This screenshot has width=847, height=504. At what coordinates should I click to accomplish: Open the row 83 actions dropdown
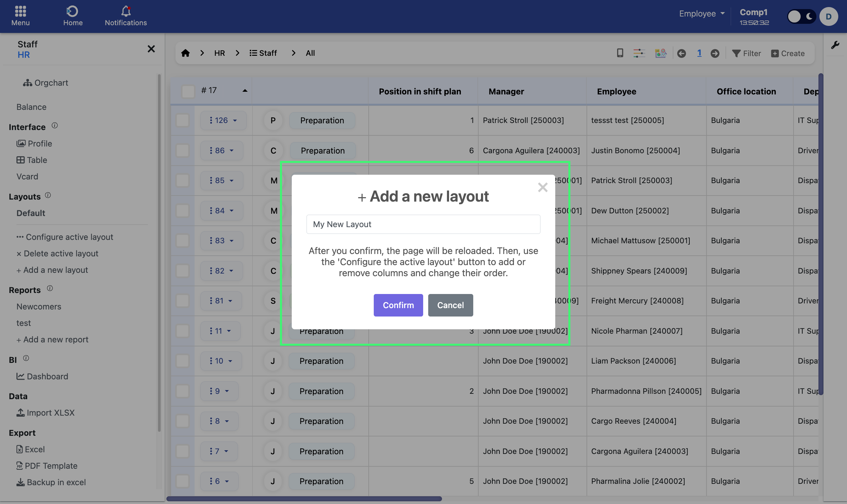pyautogui.click(x=221, y=241)
